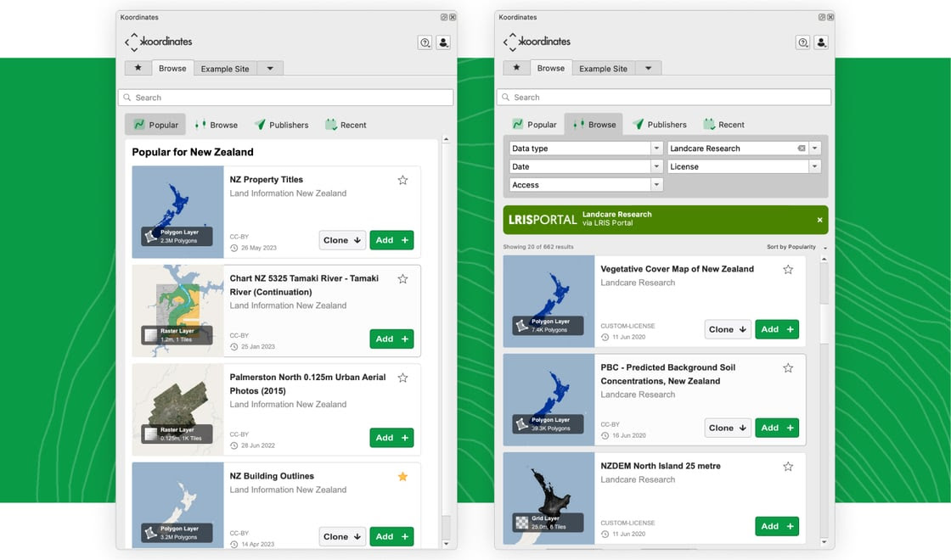Viewport: 951px width, 560px height.
Task: Select Popular filter in right panel
Action: click(x=534, y=124)
